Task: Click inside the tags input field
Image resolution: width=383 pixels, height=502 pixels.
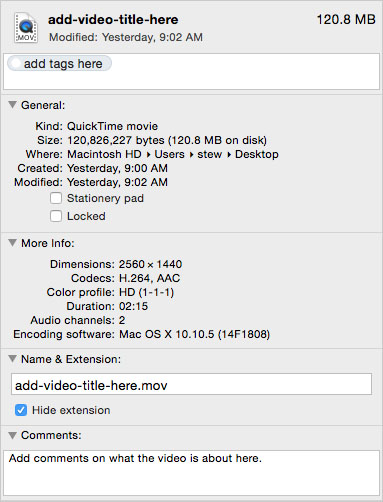Action: [191, 72]
